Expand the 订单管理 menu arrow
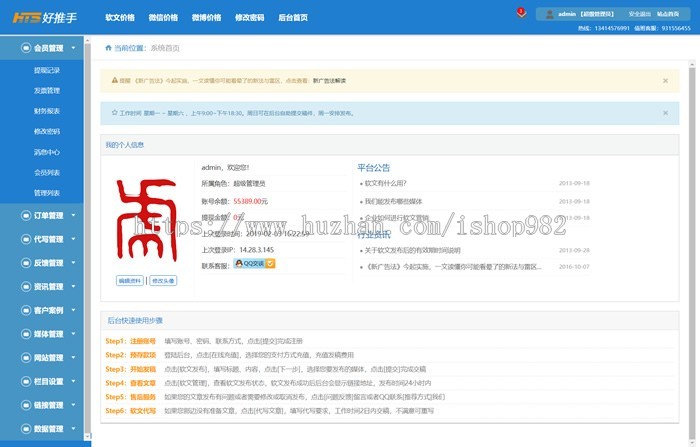This screenshot has width=700, height=447. (73, 215)
